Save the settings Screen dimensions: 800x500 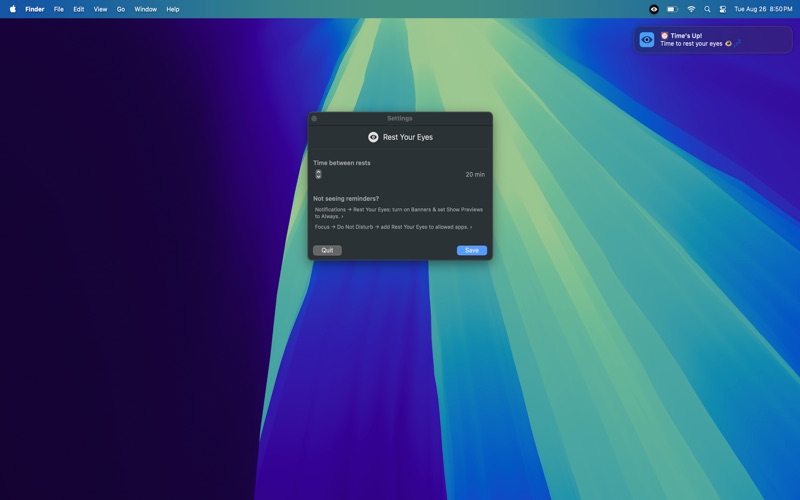[472, 251]
